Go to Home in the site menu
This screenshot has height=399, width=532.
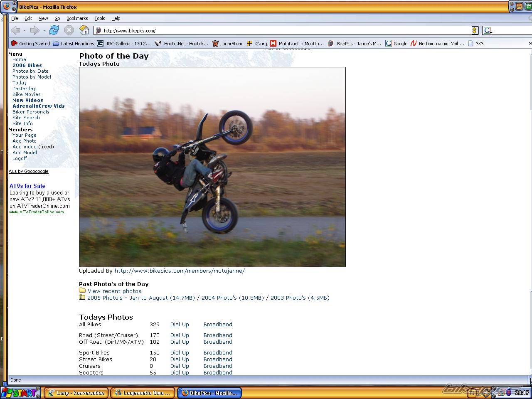pos(19,59)
